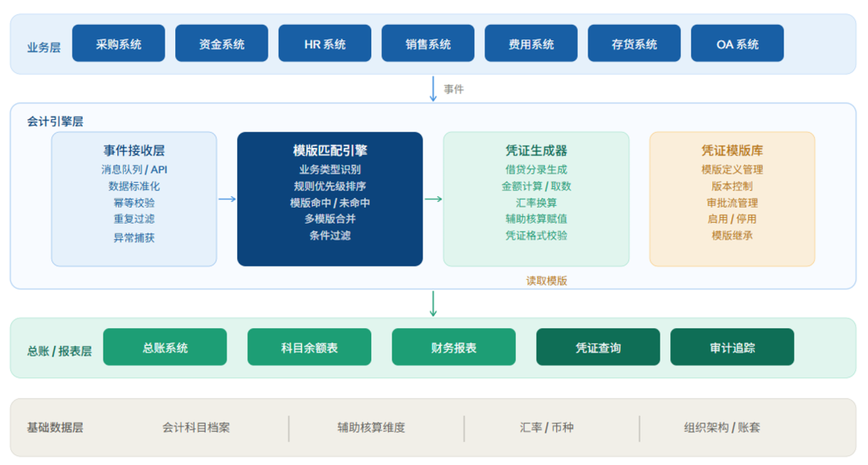Screen dimensions: 868x465
Task: Click the 辅助核算维度 entry
Action: coord(371,427)
